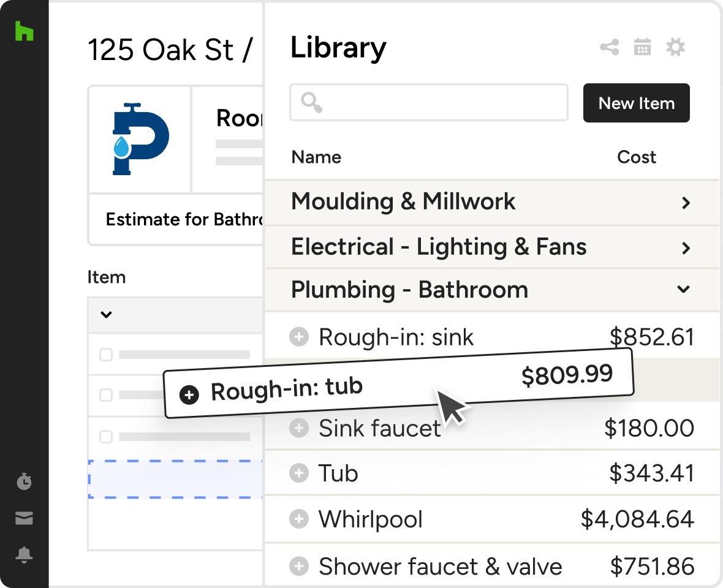Add Whirlpool using its plus icon
This screenshot has height=588, width=723.
click(x=298, y=519)
